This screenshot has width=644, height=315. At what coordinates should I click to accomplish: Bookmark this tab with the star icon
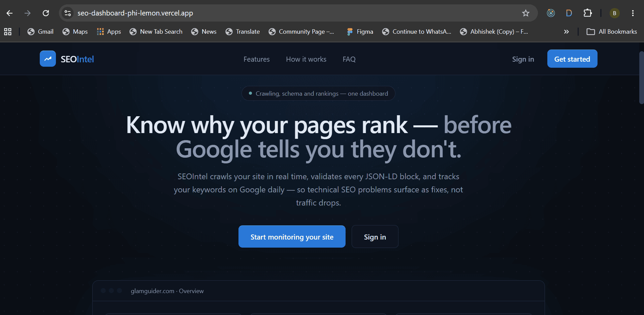(x=526, y=13)
